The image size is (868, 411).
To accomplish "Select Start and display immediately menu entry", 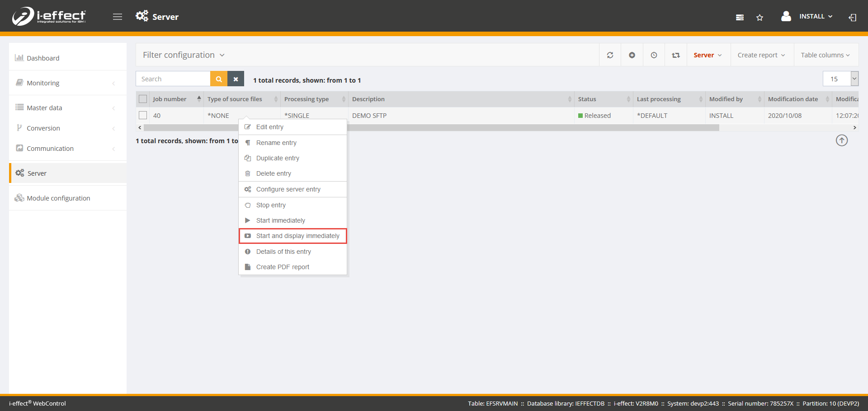I will [x=297, y=236].
